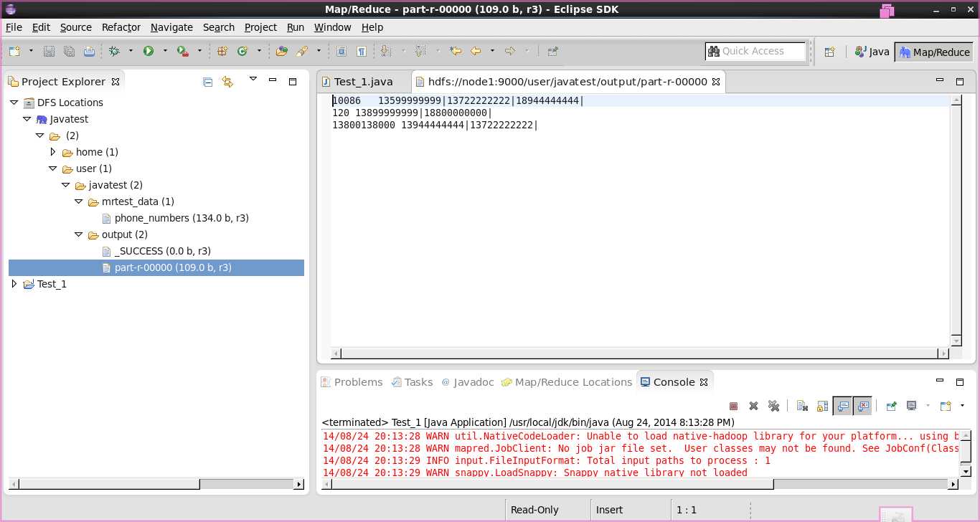The height and width of the screenshot is (522, 980).
Task: Switch to the Problems tab
Action: [352, 382]
